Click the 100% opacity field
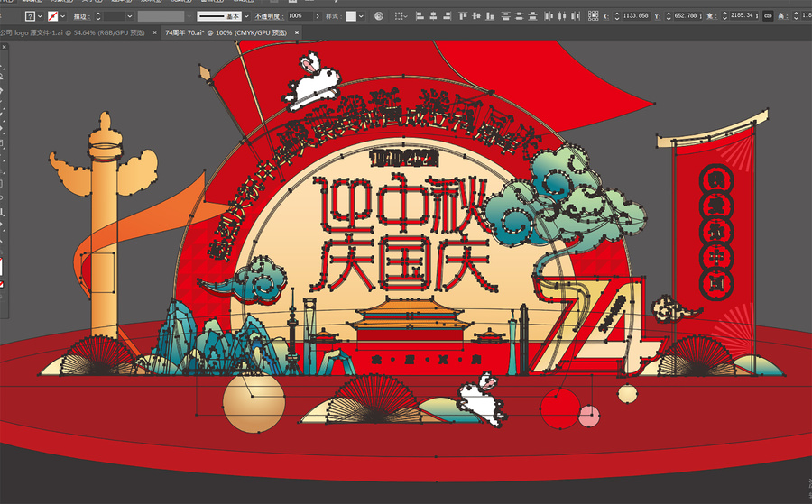Viewport: 812px width, 504px height. [300, 16]
